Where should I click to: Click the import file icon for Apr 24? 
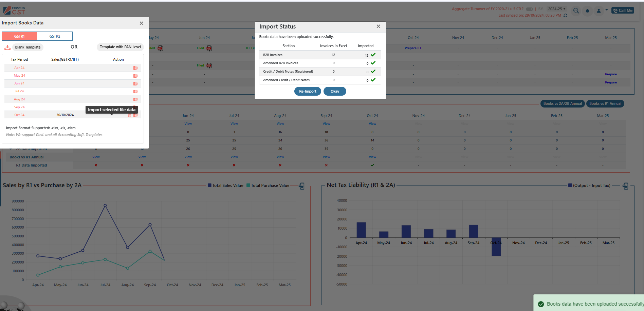coord(135,68)
